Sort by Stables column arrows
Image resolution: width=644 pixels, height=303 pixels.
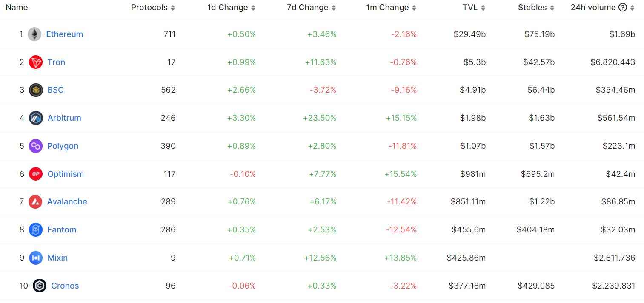552,8
